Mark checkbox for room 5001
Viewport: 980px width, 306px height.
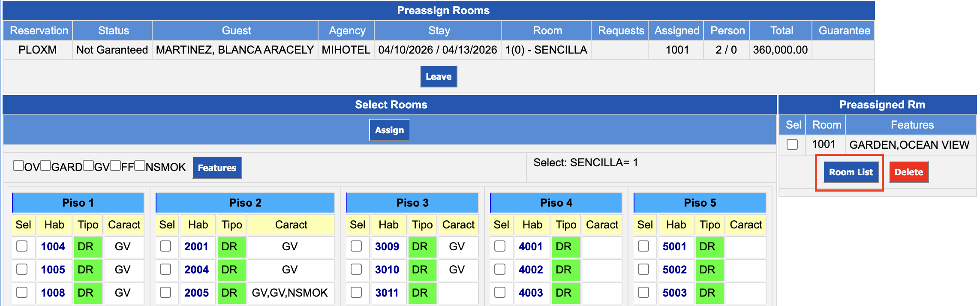pos(643,246)
